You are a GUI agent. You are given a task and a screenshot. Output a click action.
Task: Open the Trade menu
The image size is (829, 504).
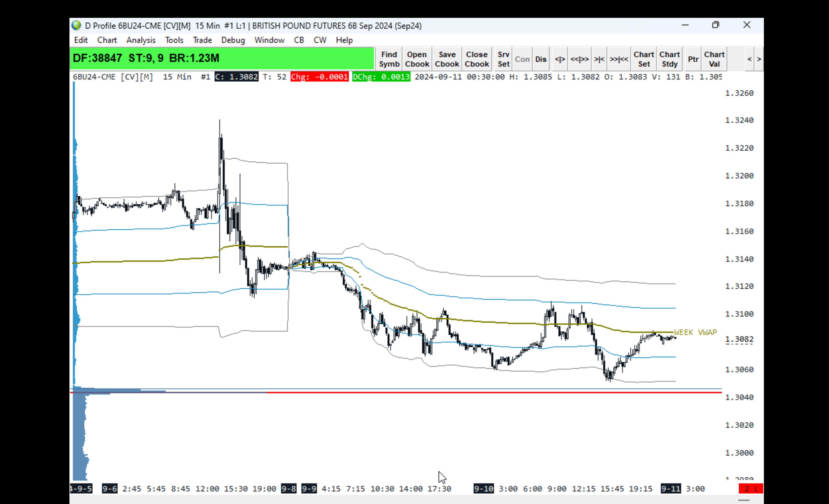(x=202, y=40)
